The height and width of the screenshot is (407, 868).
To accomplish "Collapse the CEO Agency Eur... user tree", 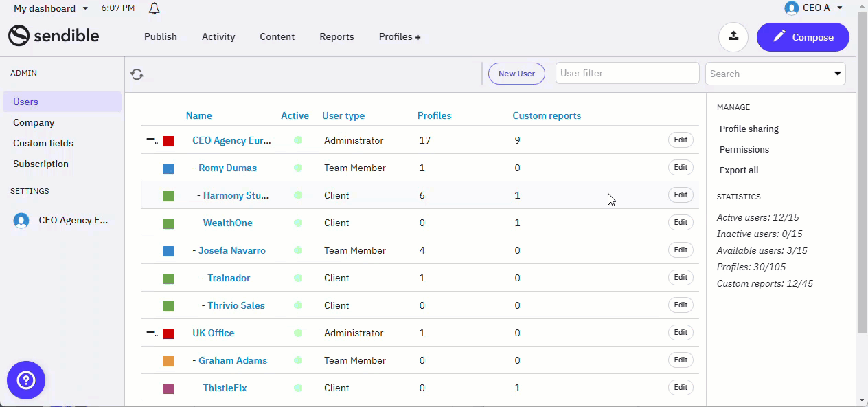I will pos(150,140).
